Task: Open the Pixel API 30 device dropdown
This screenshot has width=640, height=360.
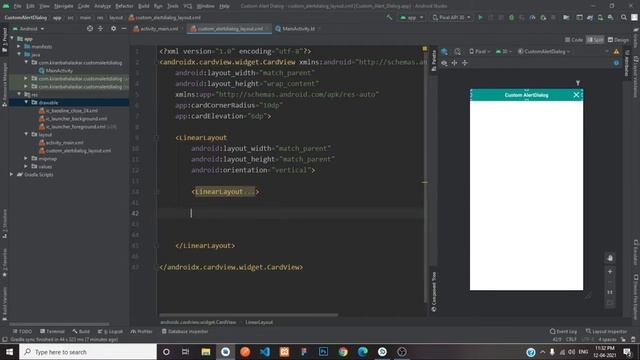Action: [x=451, y=18]
